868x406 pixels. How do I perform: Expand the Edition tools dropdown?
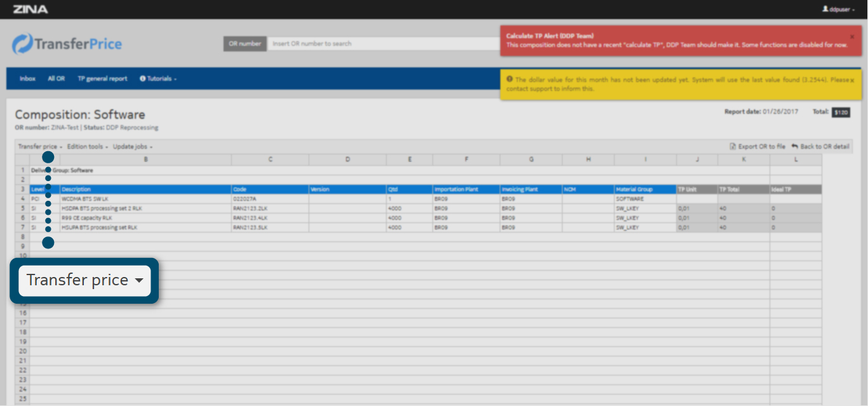[88, 147]
